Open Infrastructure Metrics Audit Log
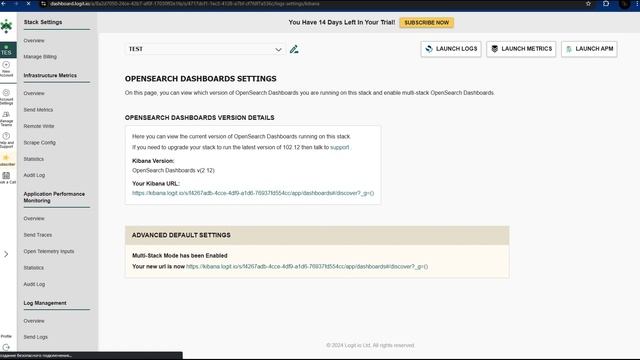Screen dimensions: 640x360 34,175
